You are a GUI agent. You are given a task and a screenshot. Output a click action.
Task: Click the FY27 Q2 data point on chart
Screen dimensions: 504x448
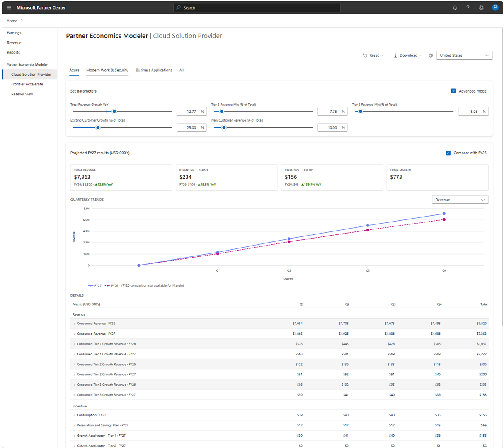pos(289,239)
